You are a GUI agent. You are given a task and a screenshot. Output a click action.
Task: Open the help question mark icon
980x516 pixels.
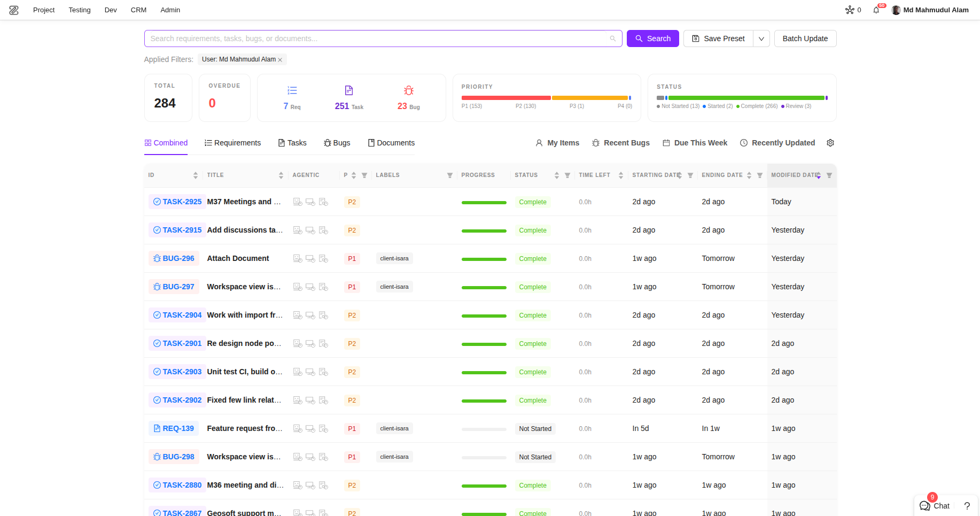pyautogui.click(x=967, y=506)
